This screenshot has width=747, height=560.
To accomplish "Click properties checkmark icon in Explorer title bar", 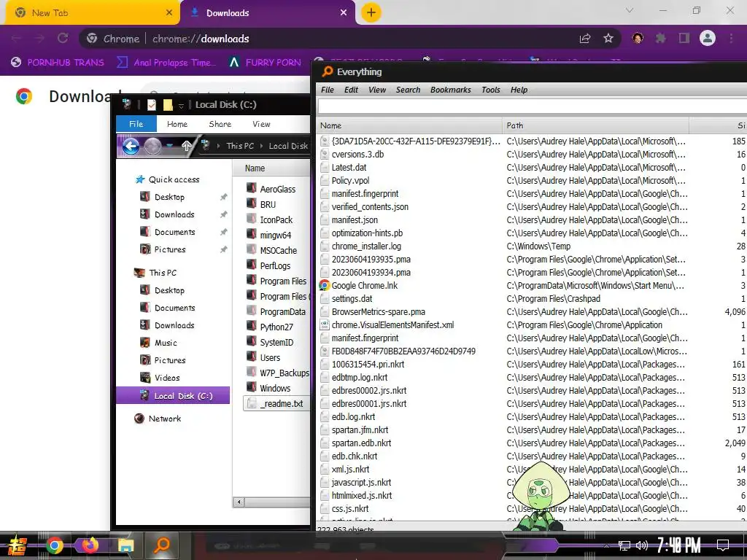I will coord(152,105).
